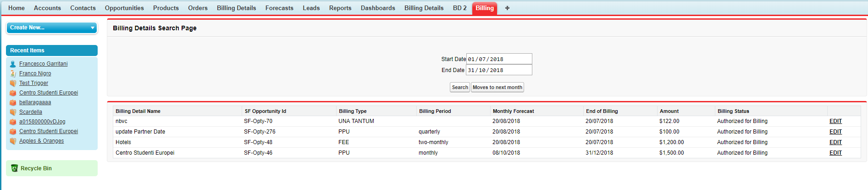Click the contact icon beside Francesco Garritani
This screenshot has height=190, width=868.
click(13, 64)
